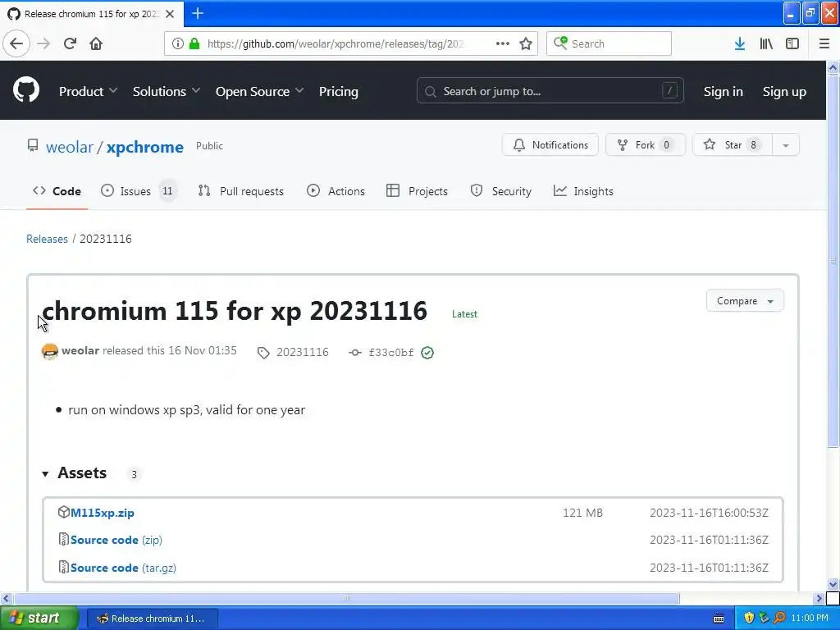Expand the Solutions menu dropdown
840x630 pixels.
166,92
